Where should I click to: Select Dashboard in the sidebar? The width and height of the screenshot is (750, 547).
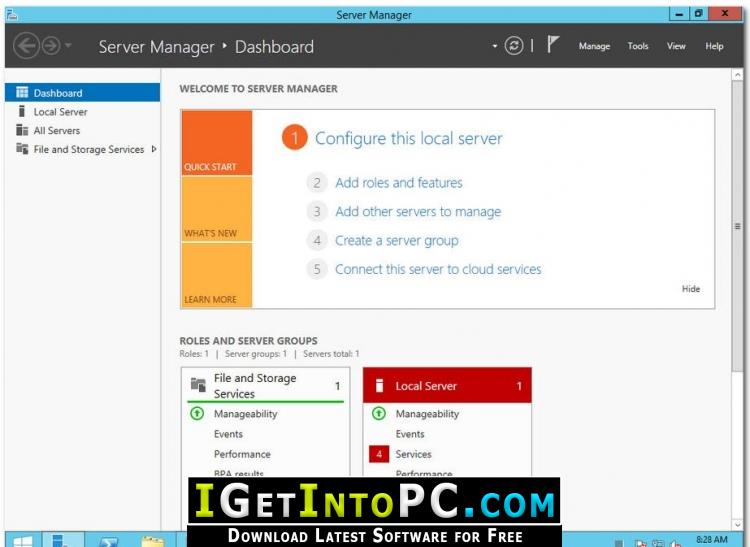point(82,92)
